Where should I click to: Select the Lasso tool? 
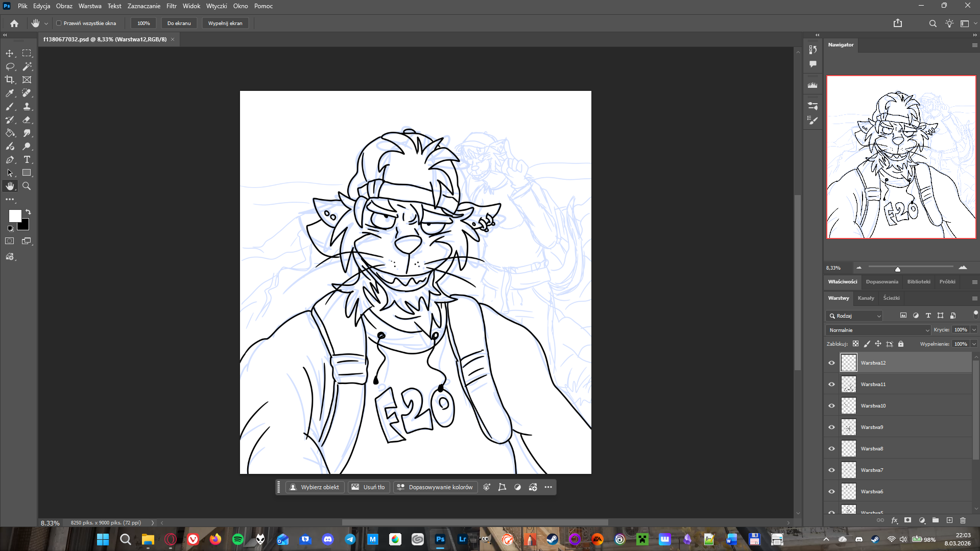point(10,66)
